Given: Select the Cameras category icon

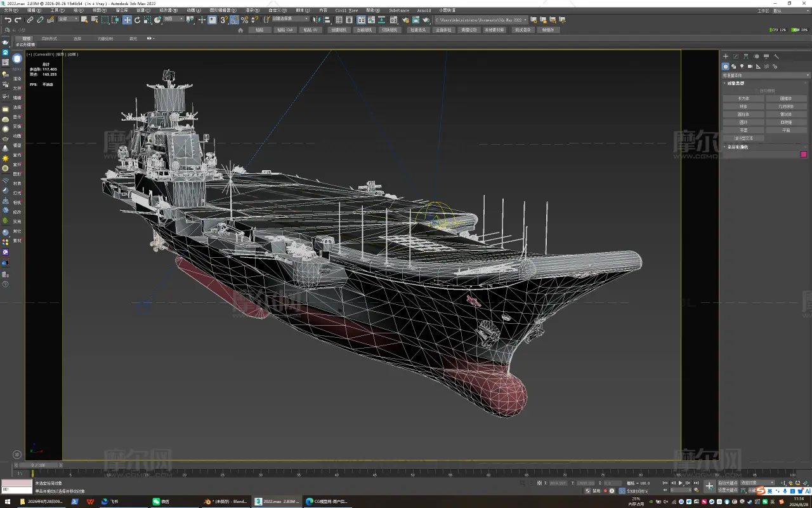Looking at the screenshot, I should point(750,66).
